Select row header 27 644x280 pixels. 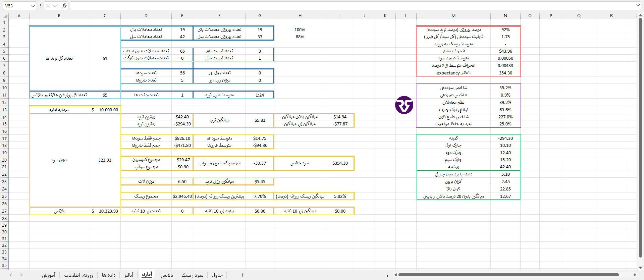4,211
